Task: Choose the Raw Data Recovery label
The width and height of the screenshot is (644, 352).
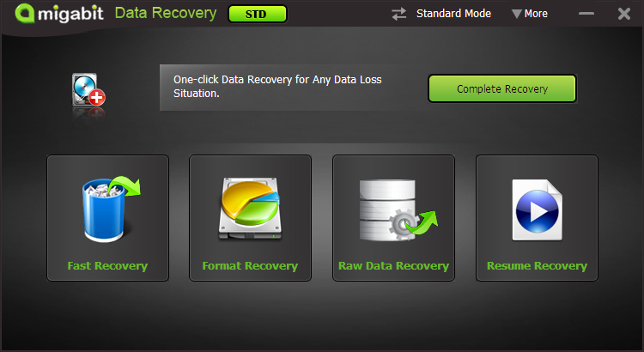Action: coord(393,266)
